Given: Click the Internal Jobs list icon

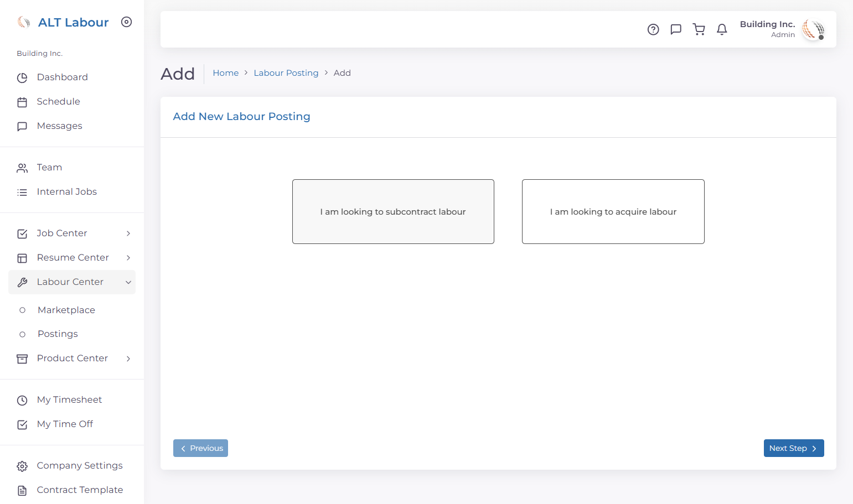Looking at the screenshot, I should coord(22,193).
